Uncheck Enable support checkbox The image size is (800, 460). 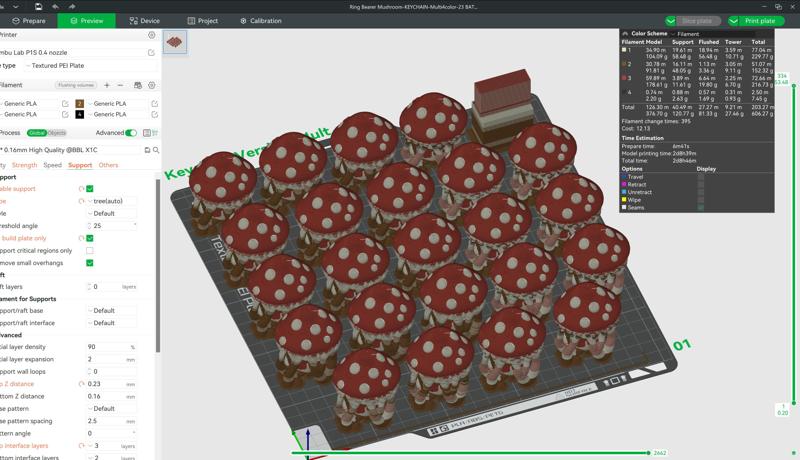coord(90,189)
